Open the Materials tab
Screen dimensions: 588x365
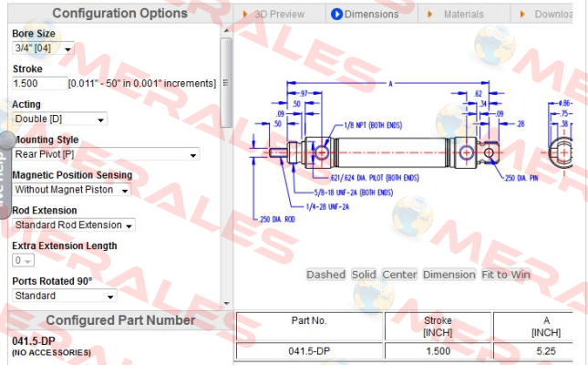(x=463, y=15)
